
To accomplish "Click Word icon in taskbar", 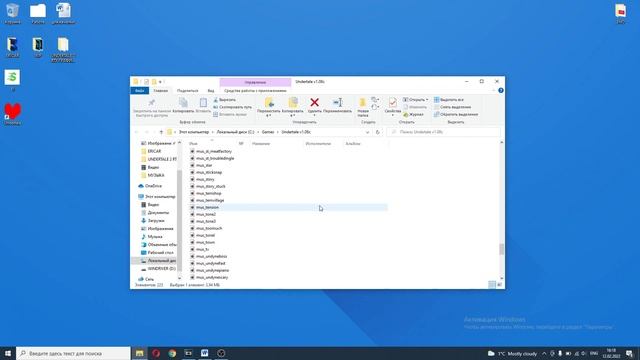I will coord(204,353).
